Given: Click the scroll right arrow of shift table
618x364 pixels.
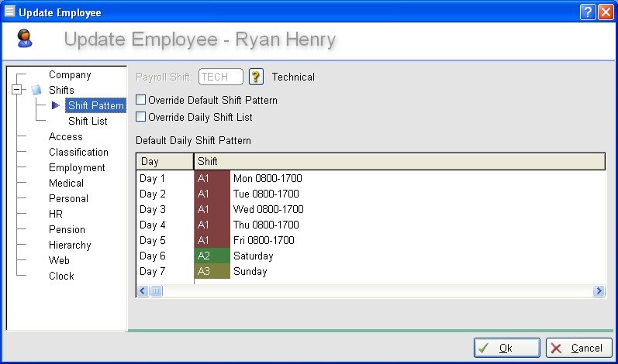Looking at the screenshot, I should 599,290.
